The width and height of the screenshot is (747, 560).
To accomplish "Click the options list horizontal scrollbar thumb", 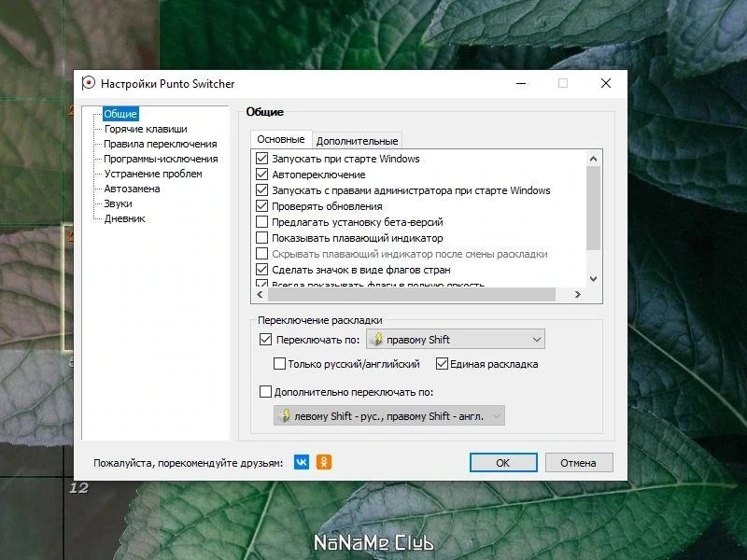I will point(412,294).
